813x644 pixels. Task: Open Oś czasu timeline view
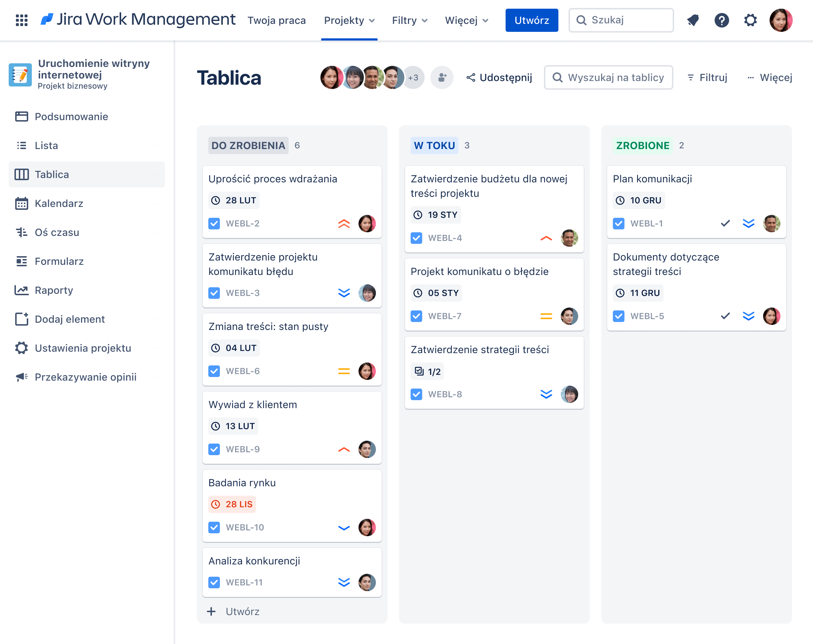[x=57, y=232]
